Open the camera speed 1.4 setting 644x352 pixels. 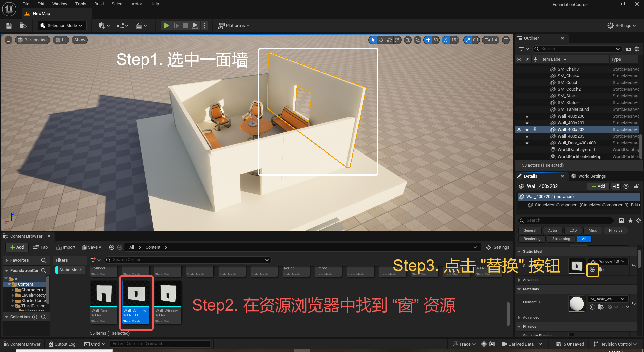coord(491,40)
